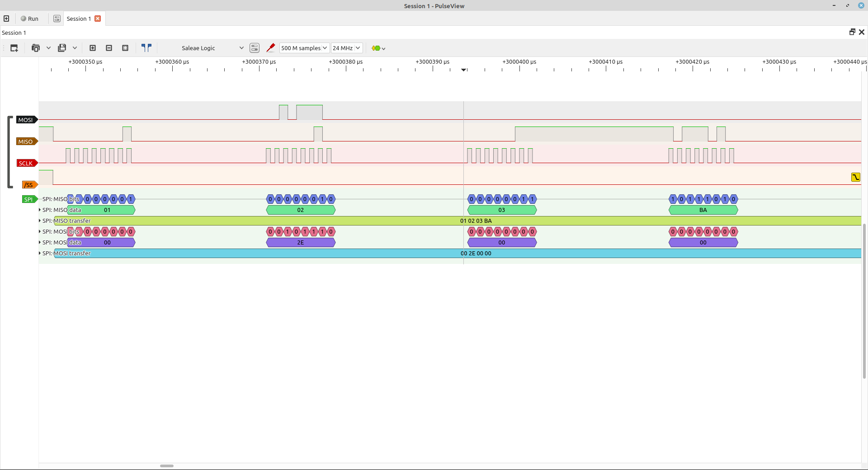
Task: Click the yellow falling edge trigger marker
Action: (855, 177)
